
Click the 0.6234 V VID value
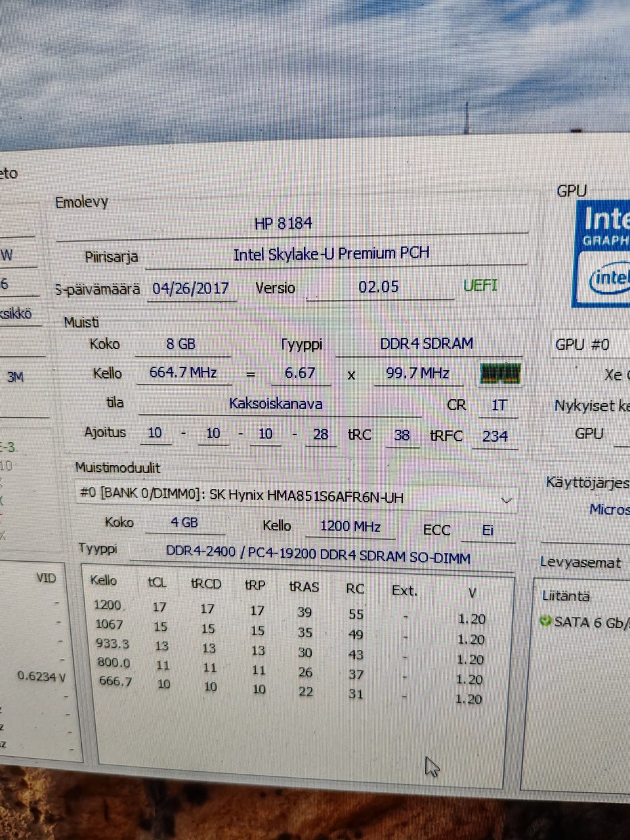pyautogui.click(x=41, y=676)
